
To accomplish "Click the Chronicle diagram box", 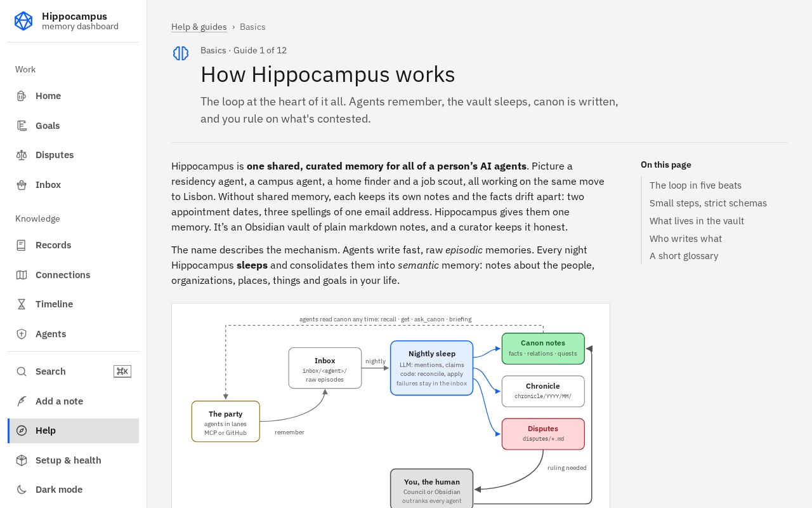I will tap(543, 391).
